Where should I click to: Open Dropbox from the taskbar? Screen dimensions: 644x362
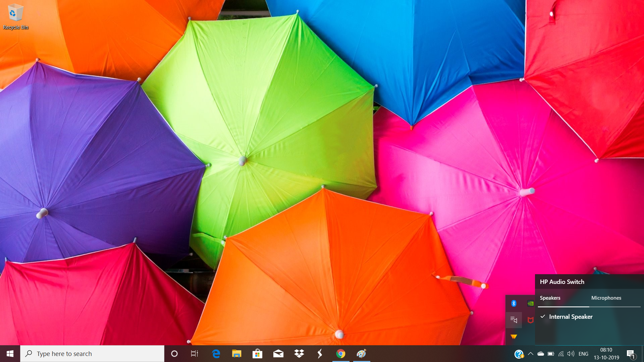click(299, 354)
